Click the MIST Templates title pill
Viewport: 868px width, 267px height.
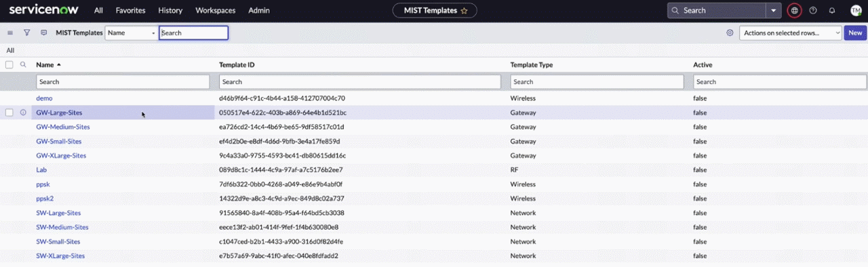coord(435,11)
